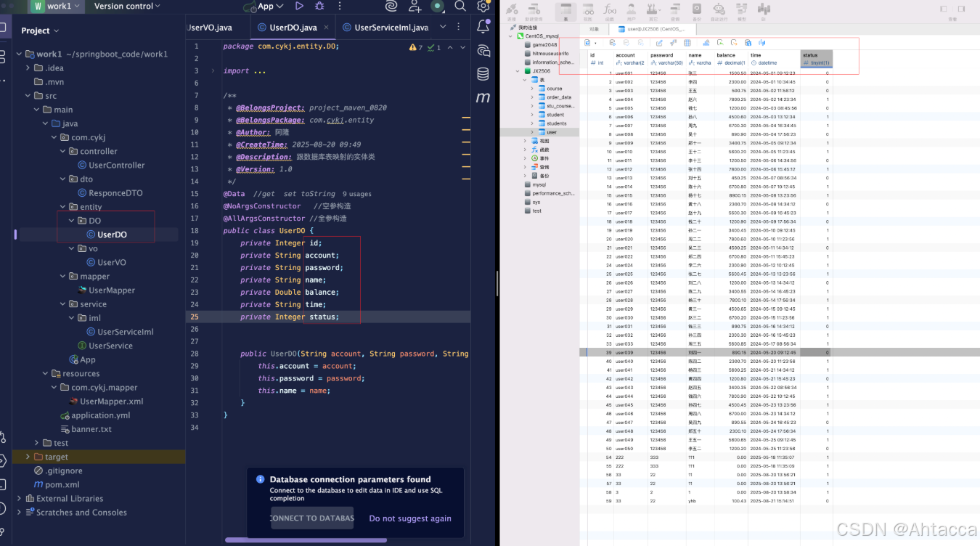The width and height of the screenshot is (980, 546).
Task: Open AI chat icon in right sidebar
Action: [x=483, y=50]
